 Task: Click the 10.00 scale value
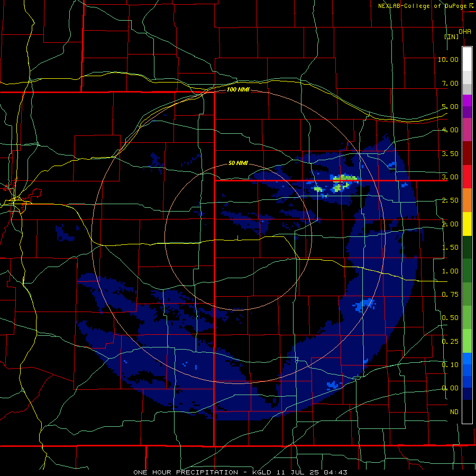pyautogui.click(x=448, y=59)
